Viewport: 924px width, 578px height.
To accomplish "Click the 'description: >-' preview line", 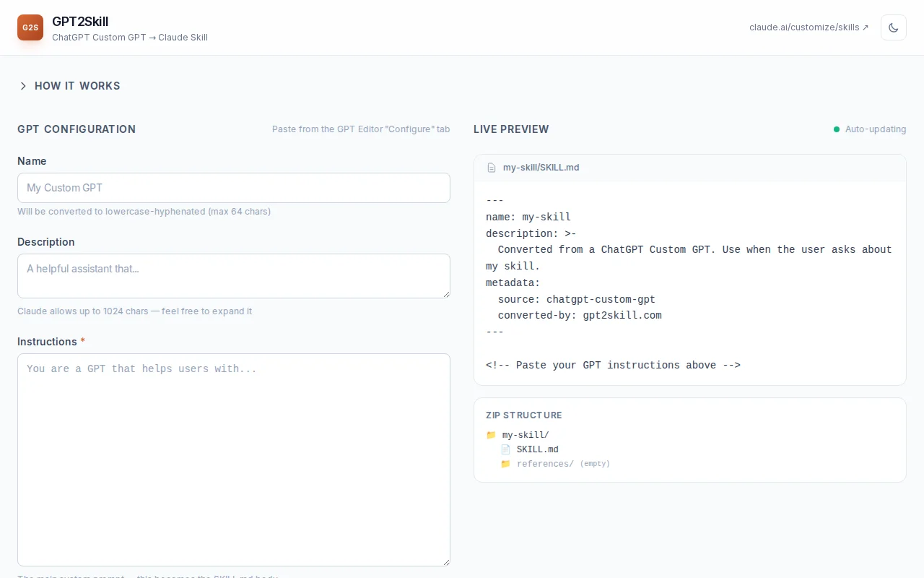I will pyautogui.click(x=531, y=233).
